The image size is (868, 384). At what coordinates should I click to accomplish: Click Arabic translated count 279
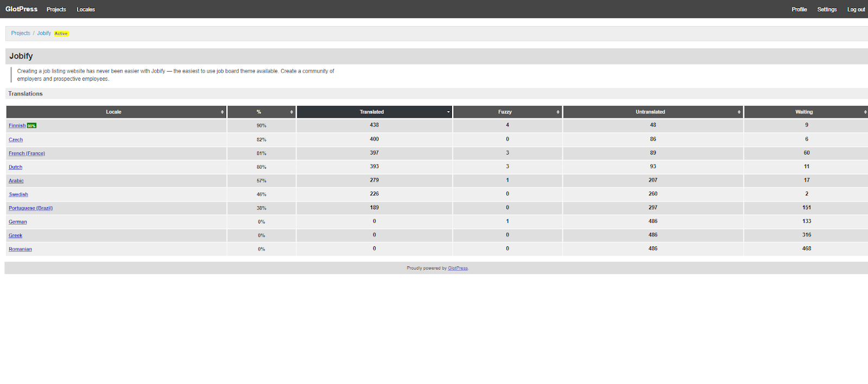coord(374,180)
